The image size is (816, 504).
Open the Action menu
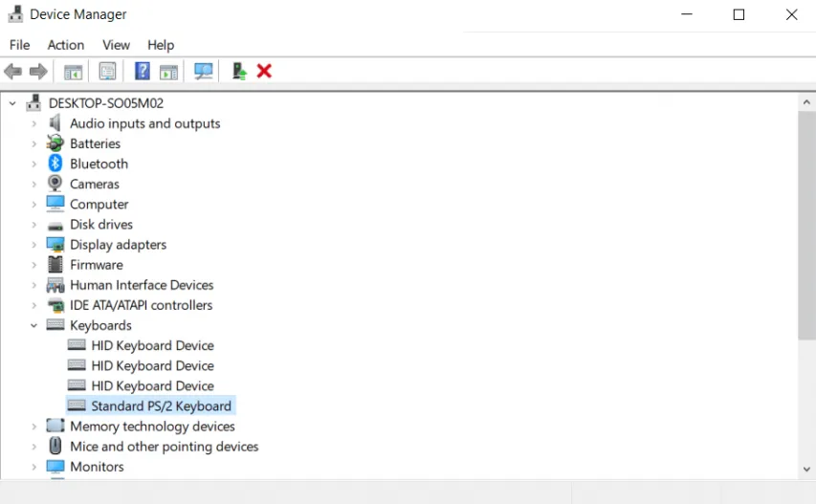pos(66,45)
